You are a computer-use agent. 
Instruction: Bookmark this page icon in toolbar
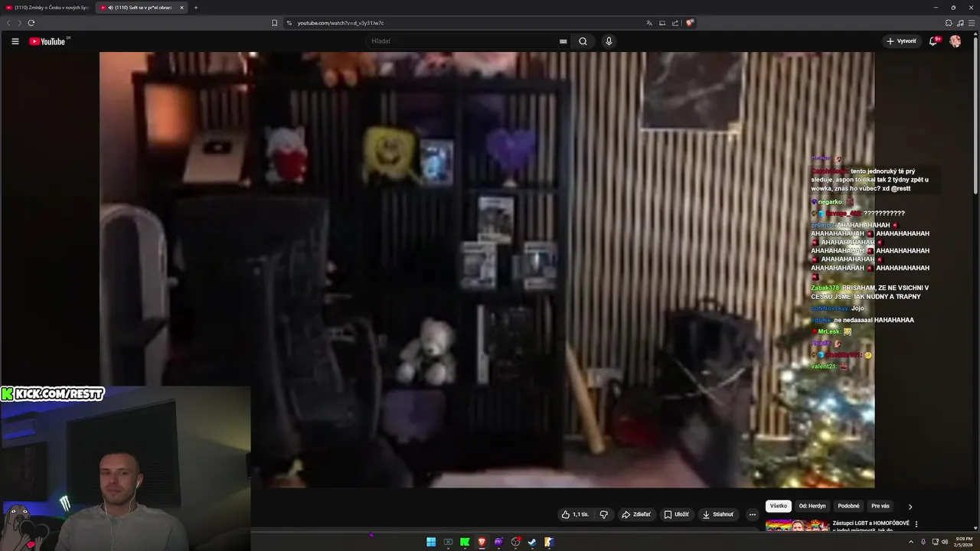274,23
